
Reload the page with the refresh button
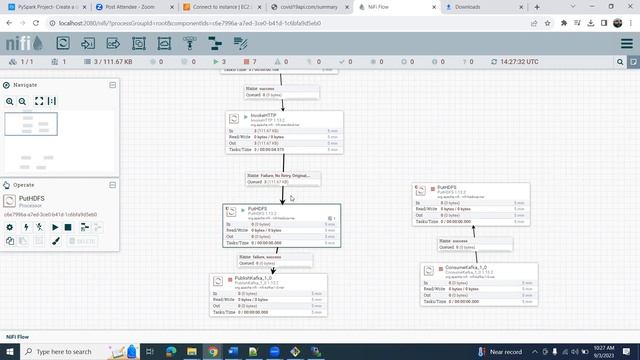click(36, 23)
